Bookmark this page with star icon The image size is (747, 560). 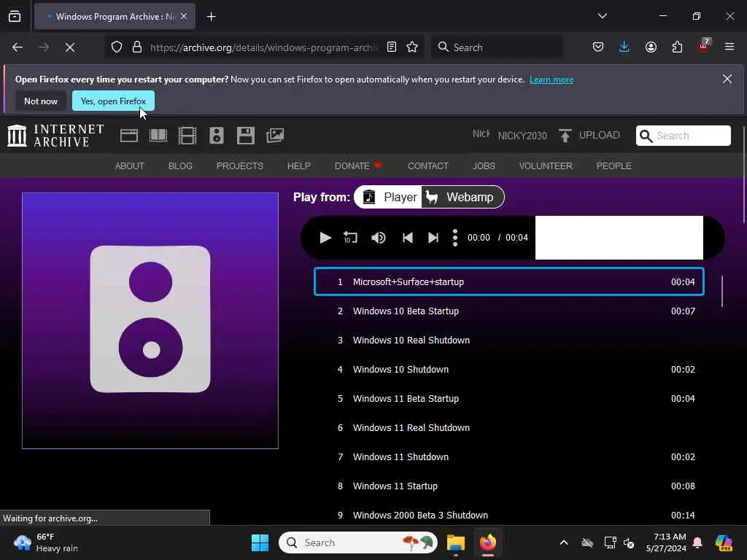[412, 47]
